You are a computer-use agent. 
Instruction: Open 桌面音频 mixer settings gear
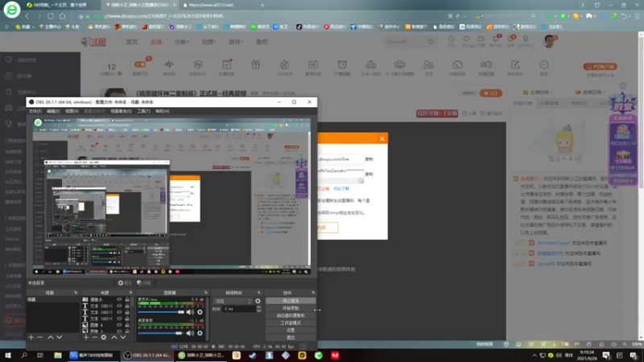point(200,333)
